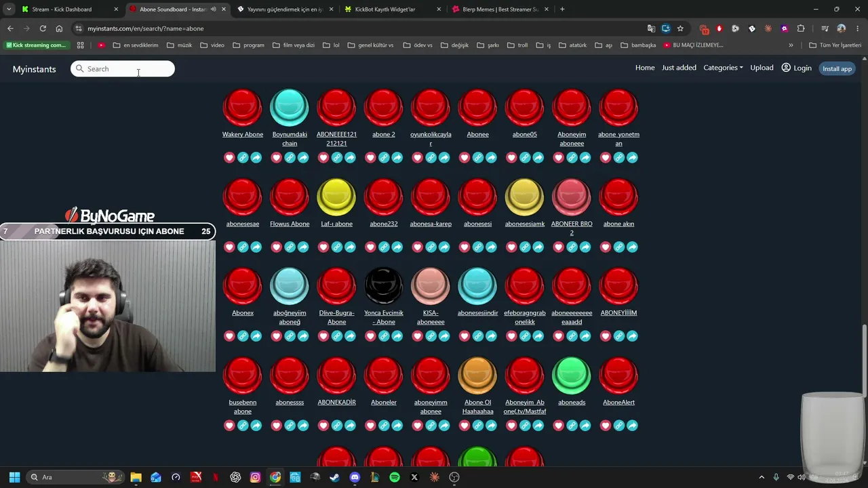Switch to the Blerp Memes tab
Image resolution: width=868 pixels, height=488 pixels.
(x=500, y=9)
